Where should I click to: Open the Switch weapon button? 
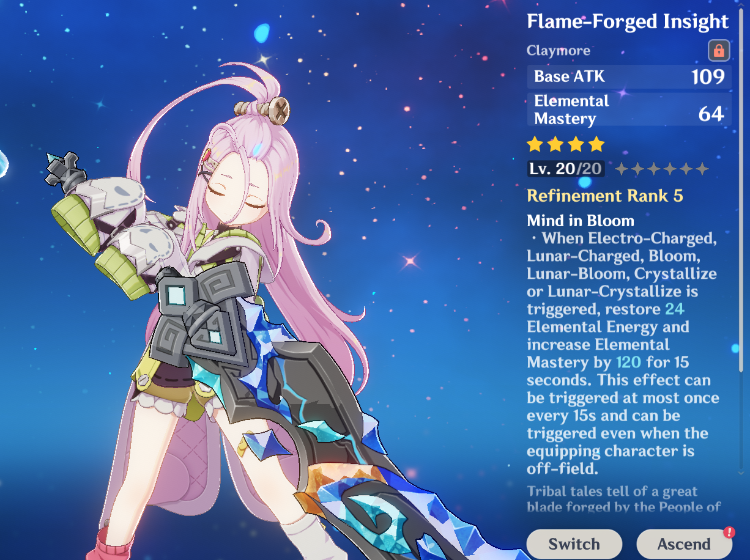574,543
